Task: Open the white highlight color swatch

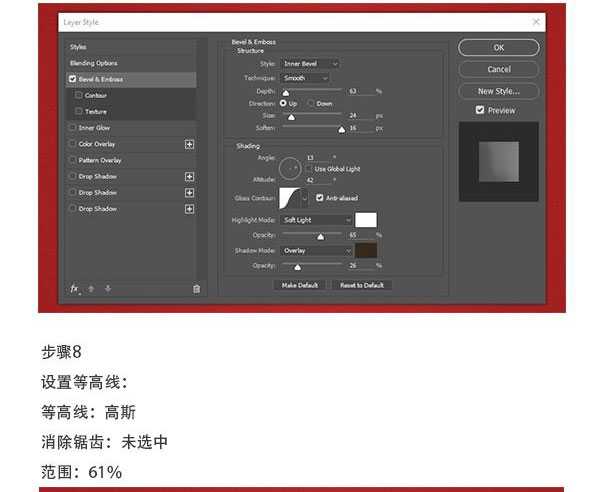Action: coord(366,220)
